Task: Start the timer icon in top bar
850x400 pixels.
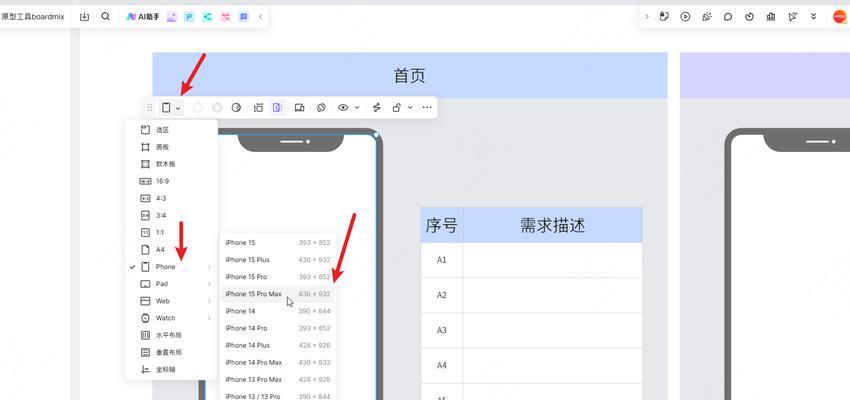Action: (749, 17)
